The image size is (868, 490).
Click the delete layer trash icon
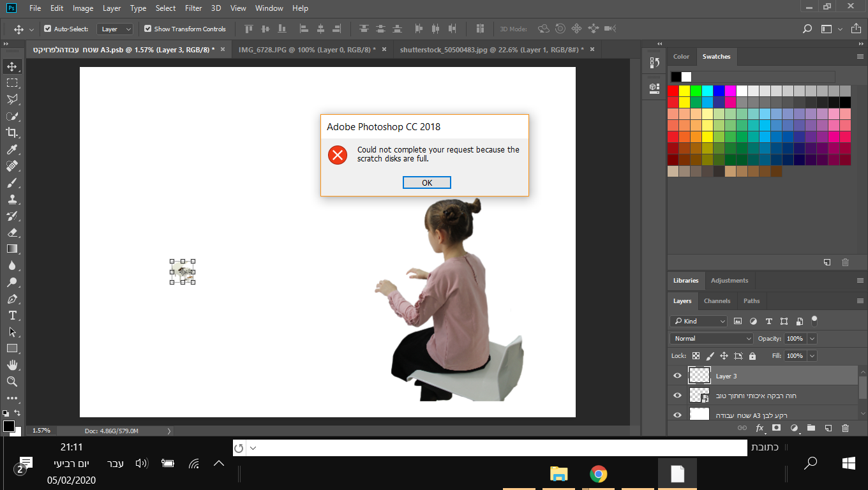click(x=846, y=428)
